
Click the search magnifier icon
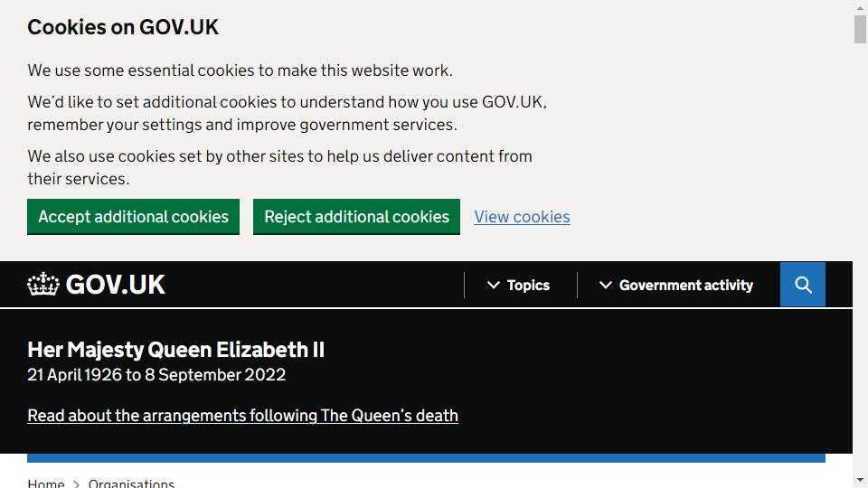point(803,285)
